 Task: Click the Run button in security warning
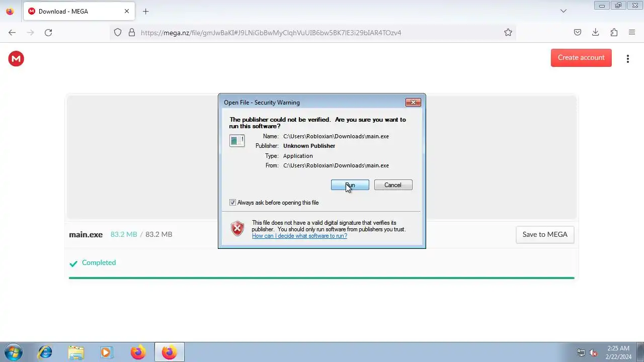tap(350, 185)
